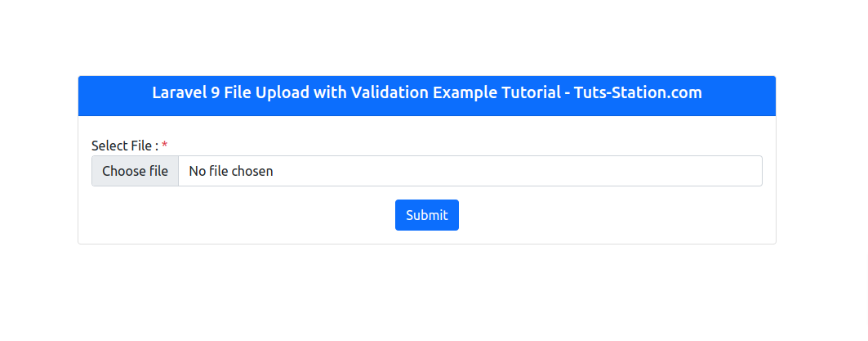Click the word 'with' in the header title
The width and height of the screenshot is (868, 341).
point(331,92)
